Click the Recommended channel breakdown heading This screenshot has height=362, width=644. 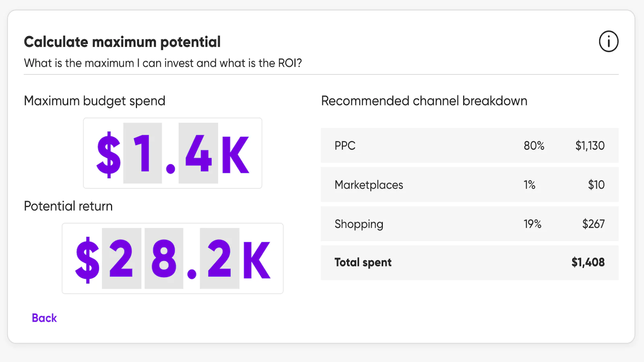click(424, 101)
